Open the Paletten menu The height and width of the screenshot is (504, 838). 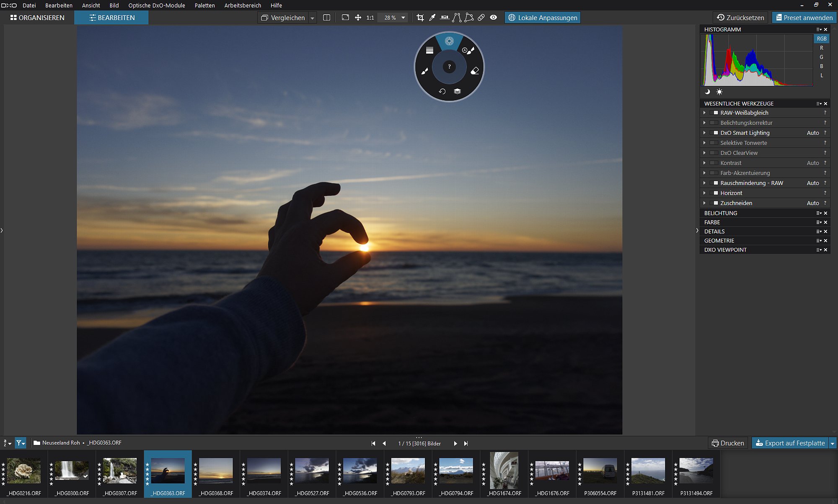(x=204, y=5)
